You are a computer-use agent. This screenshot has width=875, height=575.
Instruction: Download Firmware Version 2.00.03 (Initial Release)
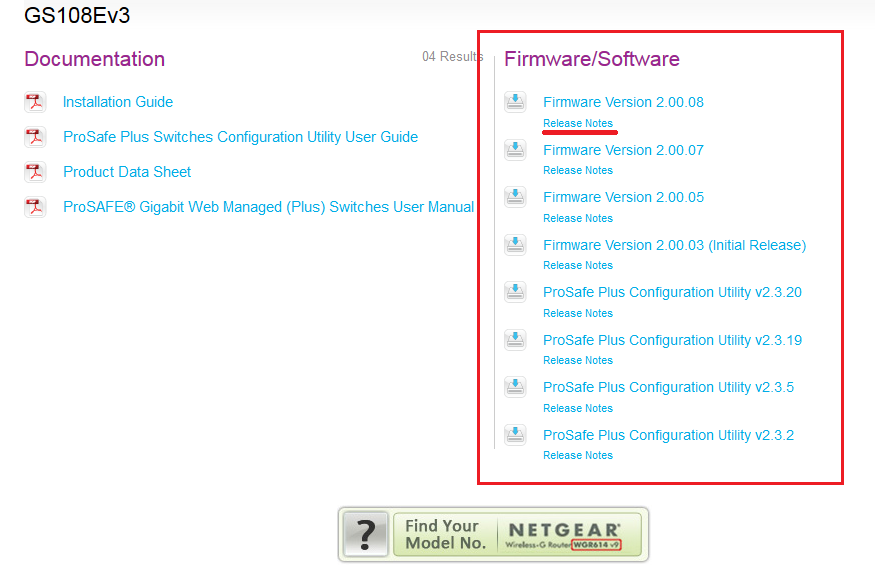point(675,245)
